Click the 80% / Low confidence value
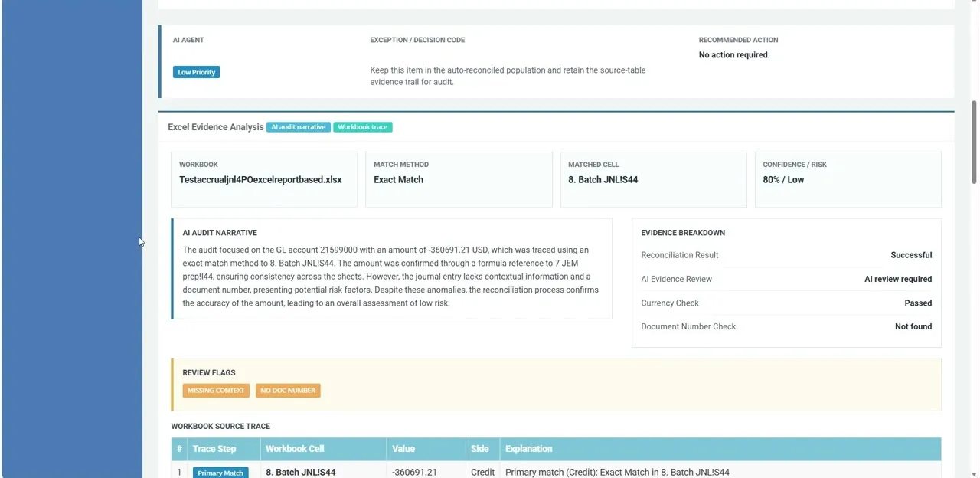 click(x=783, y=180)
